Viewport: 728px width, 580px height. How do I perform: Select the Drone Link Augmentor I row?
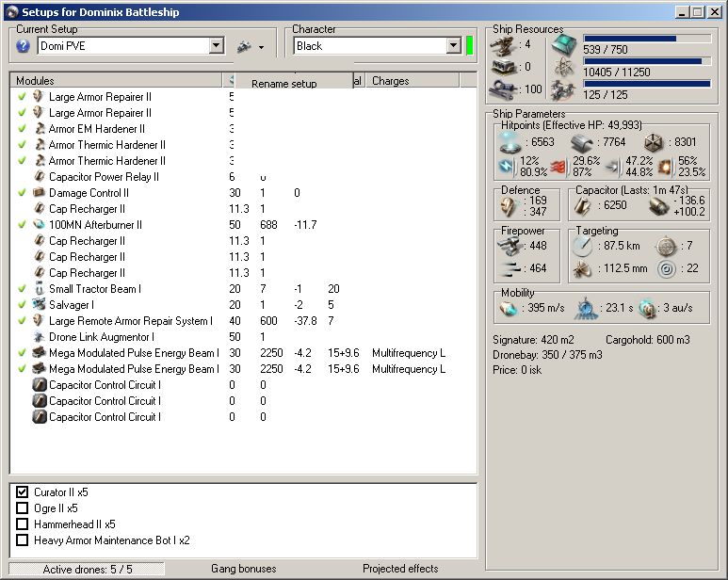click(x=243, y=337)
